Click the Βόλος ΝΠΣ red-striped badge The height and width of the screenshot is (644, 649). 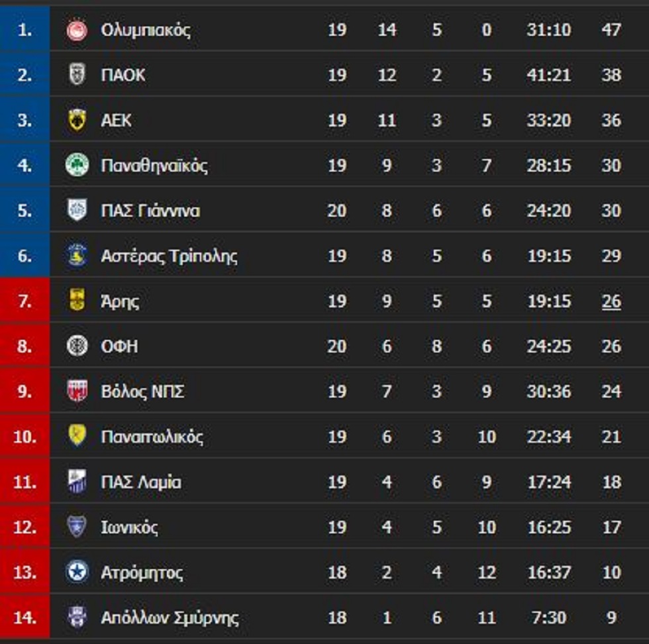click(x=77, y=392)
